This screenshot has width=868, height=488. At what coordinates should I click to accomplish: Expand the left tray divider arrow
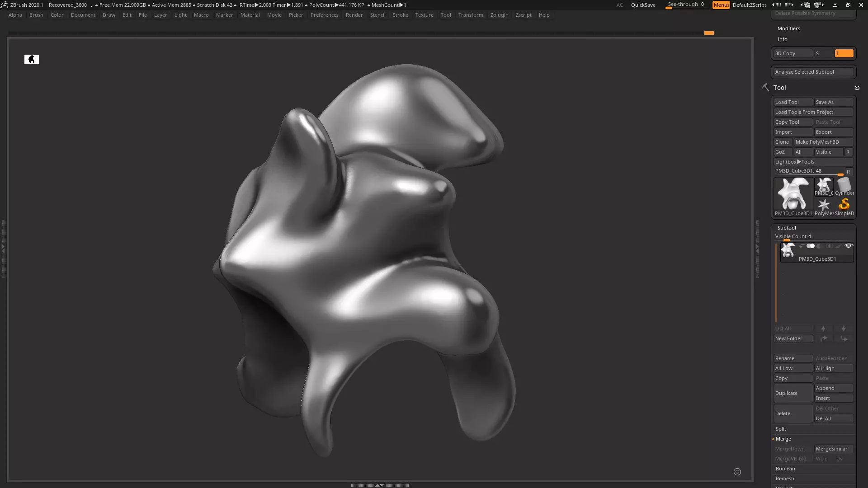[x=3, y=249]
